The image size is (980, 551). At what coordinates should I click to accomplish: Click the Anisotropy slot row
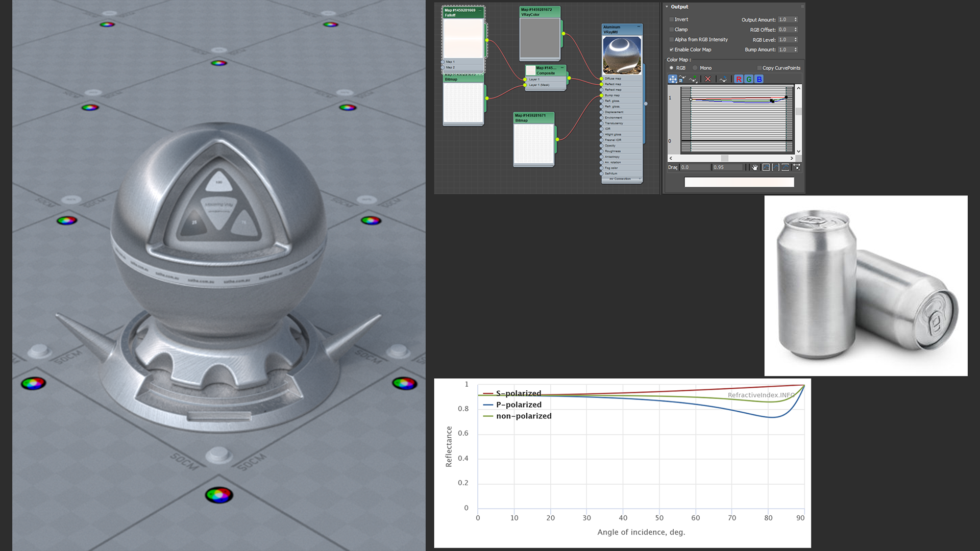pos(622,157)
